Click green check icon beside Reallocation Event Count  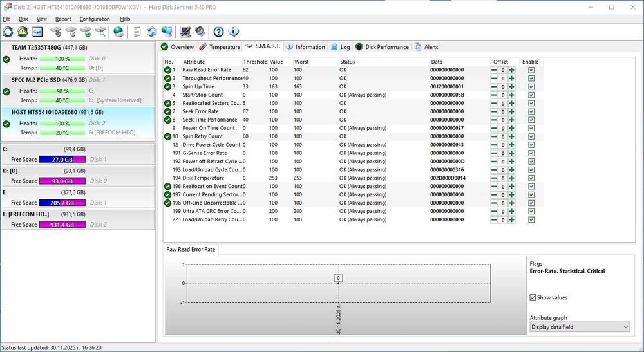167,186
